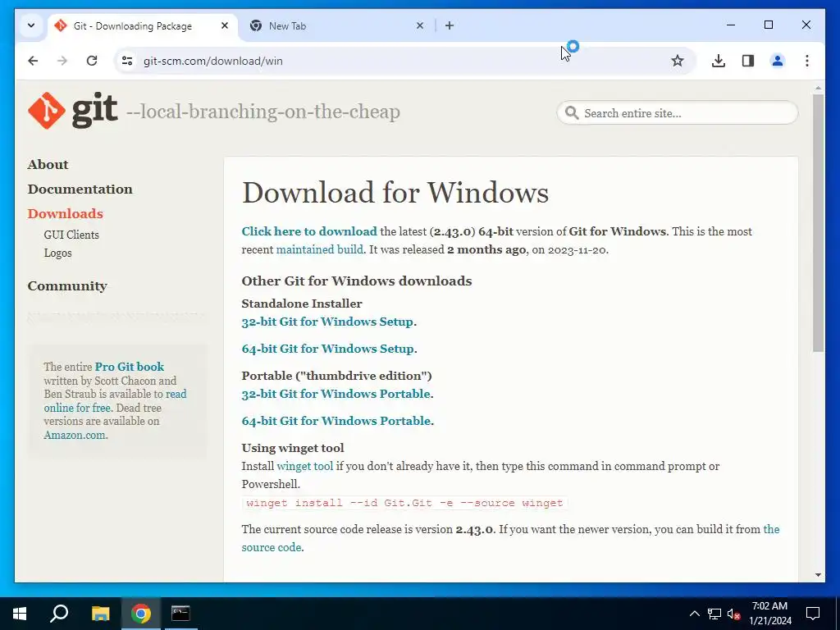Click the 'Click here to download' link
This screenshot has height=630, width=840.
pos(309,231)
